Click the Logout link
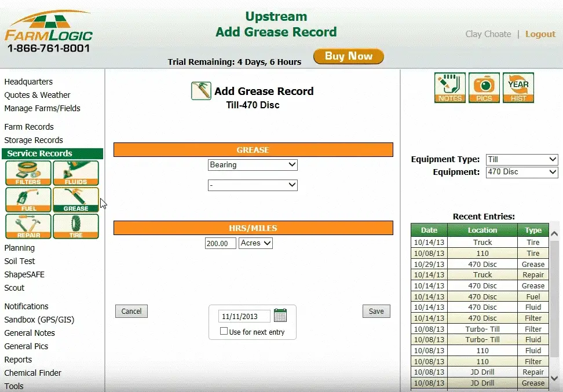This screenshot has width=563, height=392. (x=540, y=34)
